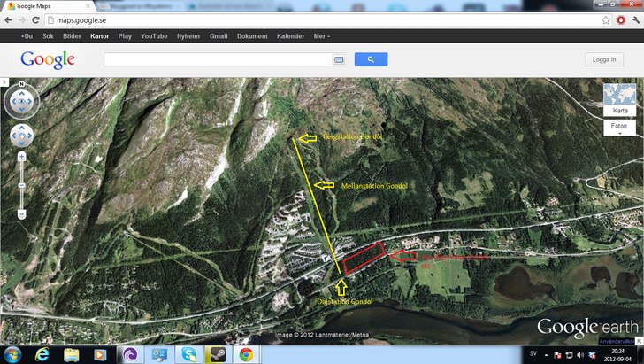Click the zoom in plus button on map

point(21,156)
